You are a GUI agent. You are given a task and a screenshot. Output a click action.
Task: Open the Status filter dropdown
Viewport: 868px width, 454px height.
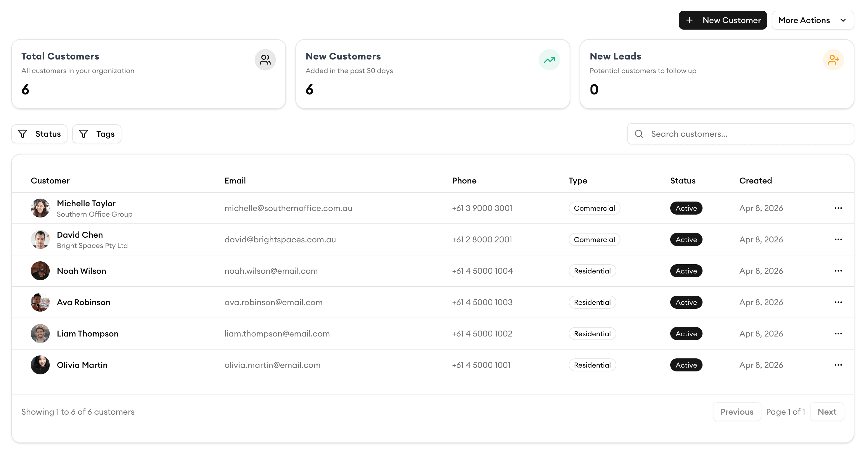click(39, 134)
